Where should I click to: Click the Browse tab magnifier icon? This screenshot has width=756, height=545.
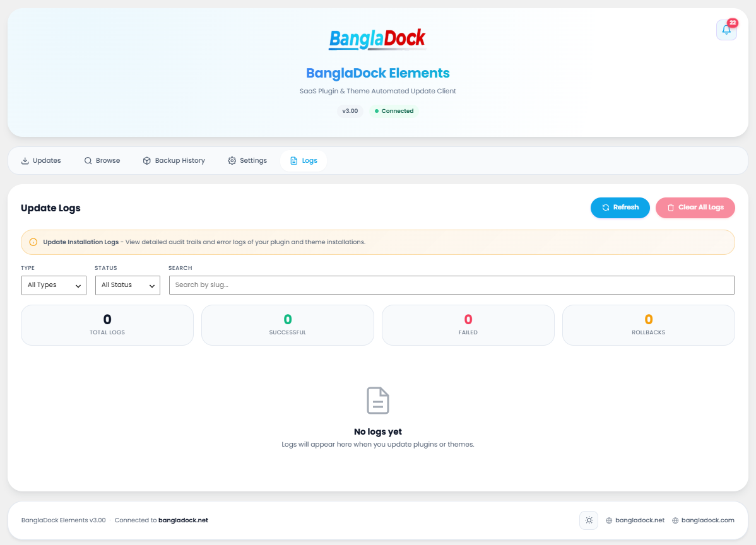tap(88, 161)
